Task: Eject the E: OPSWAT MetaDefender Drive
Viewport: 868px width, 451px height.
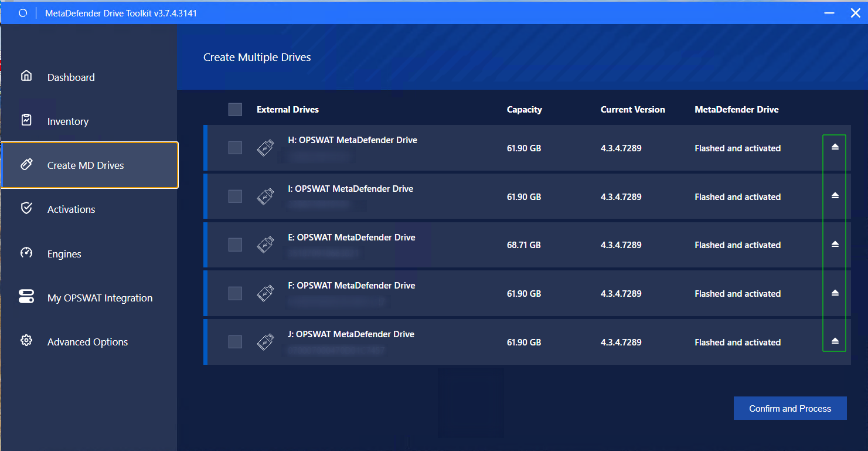Action: (x=835, y=244)
